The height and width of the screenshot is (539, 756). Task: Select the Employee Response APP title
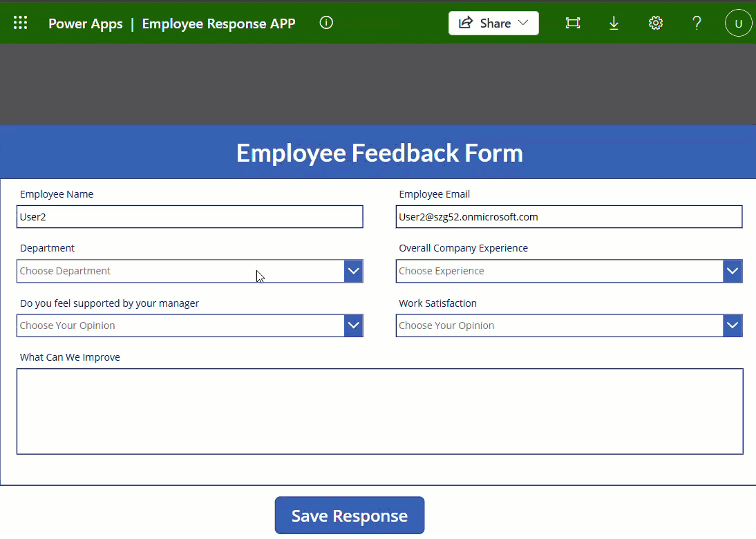click(x=218, y=23)
